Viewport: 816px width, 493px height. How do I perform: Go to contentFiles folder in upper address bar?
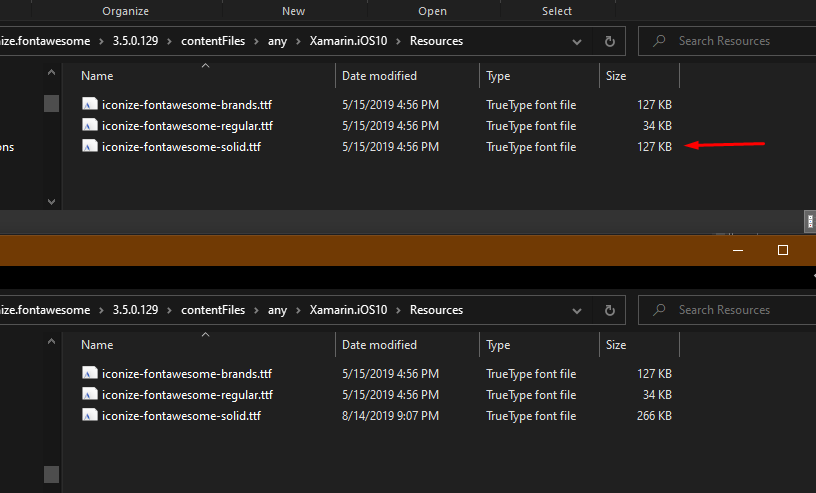(213, 41)
